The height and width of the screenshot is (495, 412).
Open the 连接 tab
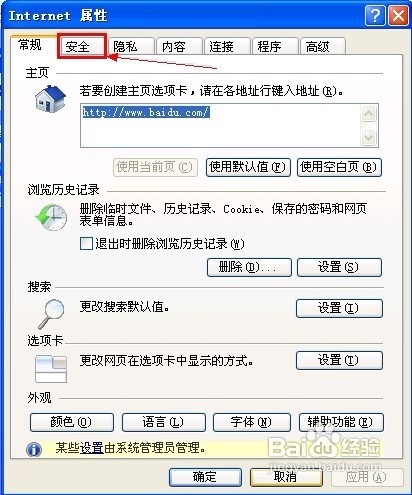(x=227, y=46)
